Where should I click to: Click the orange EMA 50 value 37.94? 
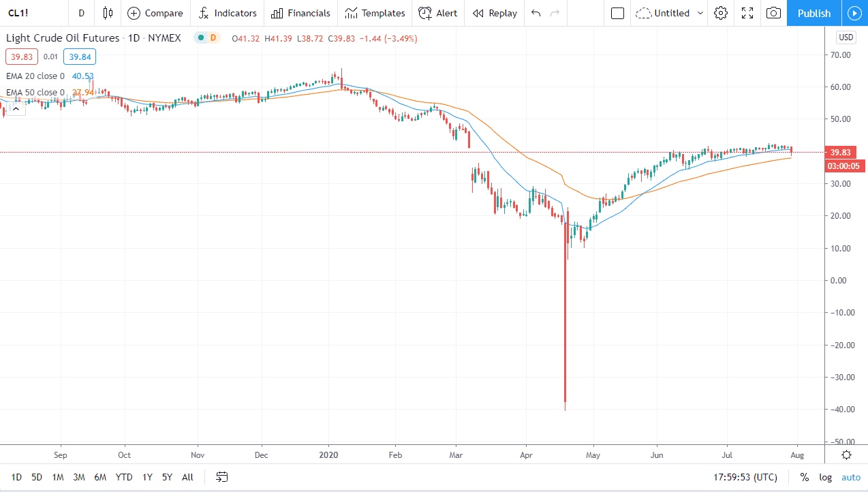coord(83,93)
